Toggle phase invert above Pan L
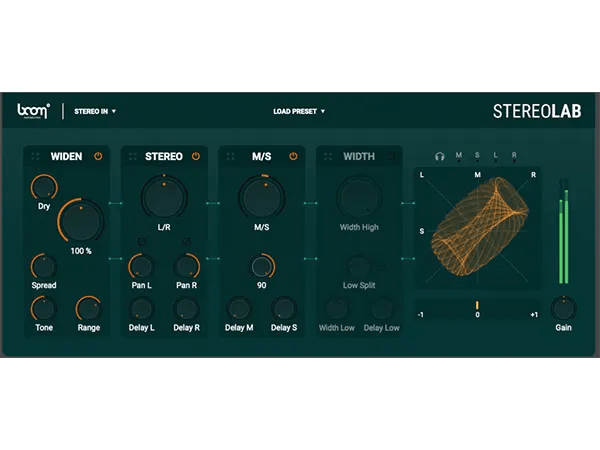 pos(141,241)
